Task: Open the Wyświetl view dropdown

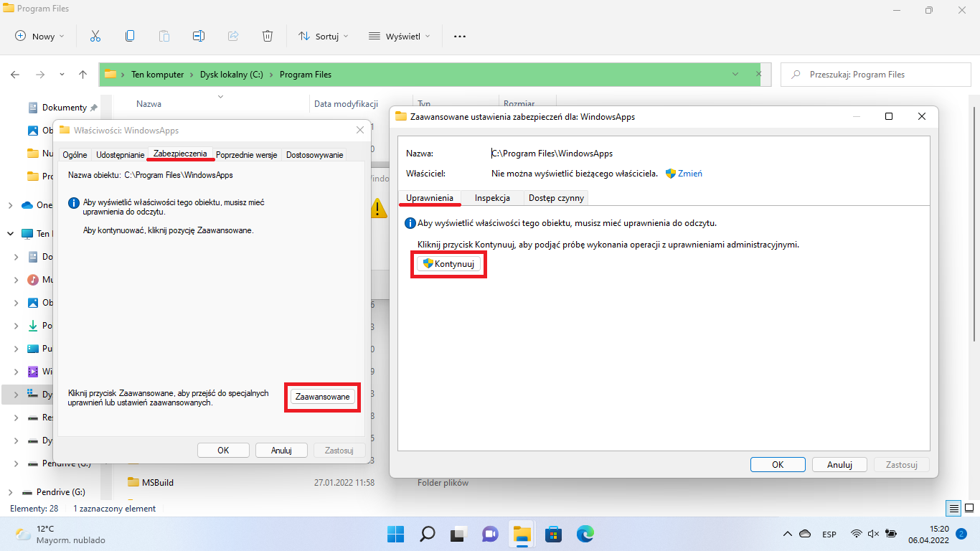Action: click(400, 36)
